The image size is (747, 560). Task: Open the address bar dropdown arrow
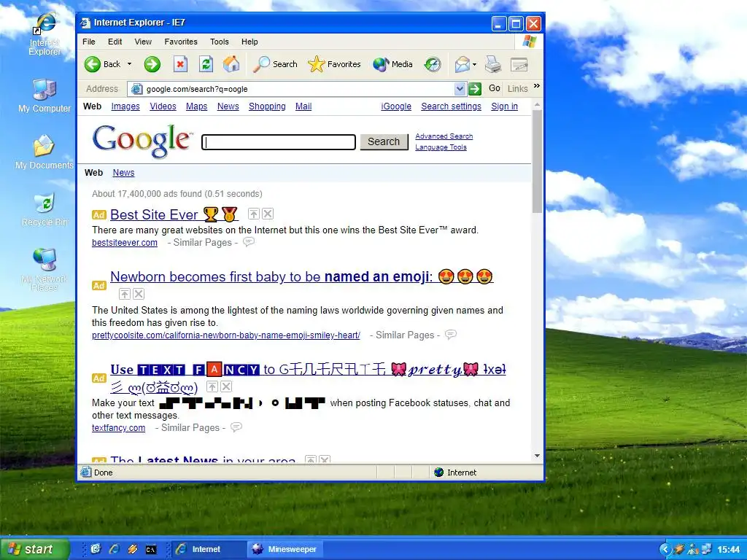click(x=460, y=88)
